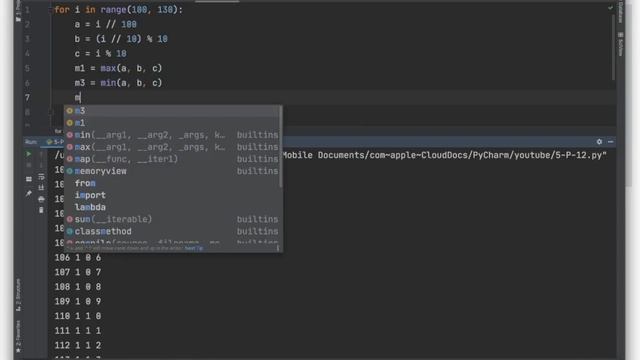Open the Favorites tool window tab
The height and width of the screenshot is (360, 640).
pyautogui.click(x=18, y=337)
